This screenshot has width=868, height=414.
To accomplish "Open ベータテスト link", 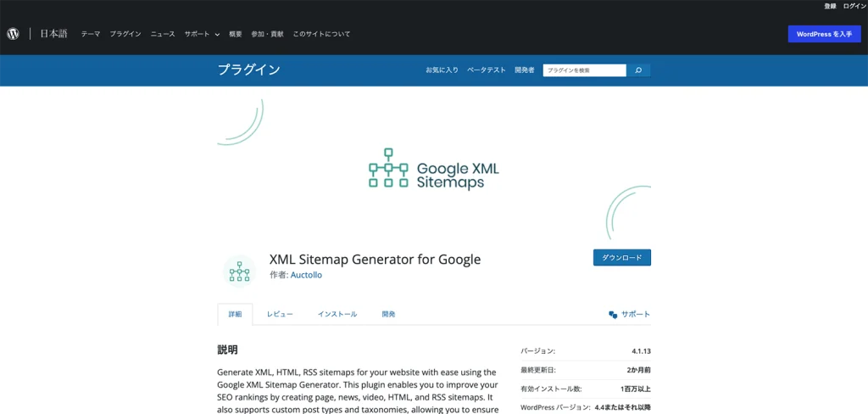I will [486, 70].
